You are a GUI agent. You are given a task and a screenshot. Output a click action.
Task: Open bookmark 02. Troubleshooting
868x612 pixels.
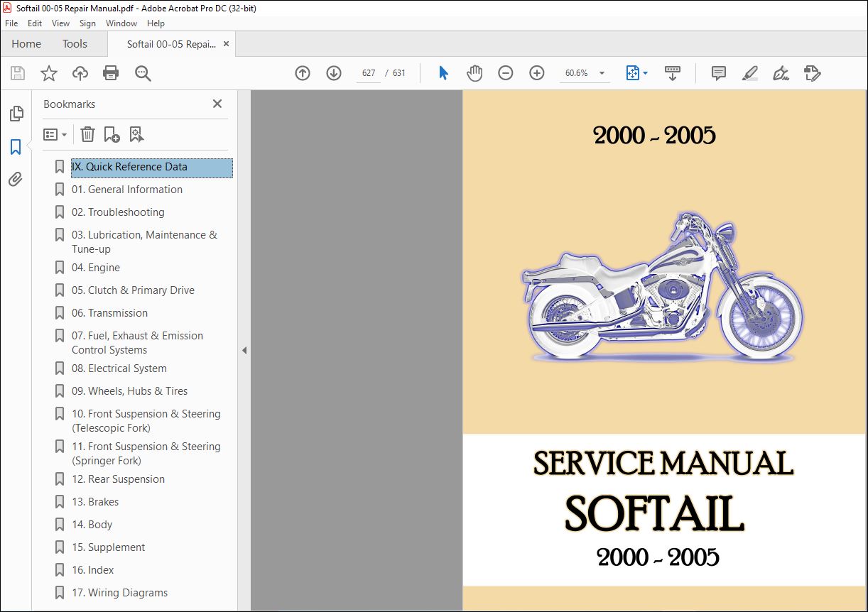coord(118,212)
